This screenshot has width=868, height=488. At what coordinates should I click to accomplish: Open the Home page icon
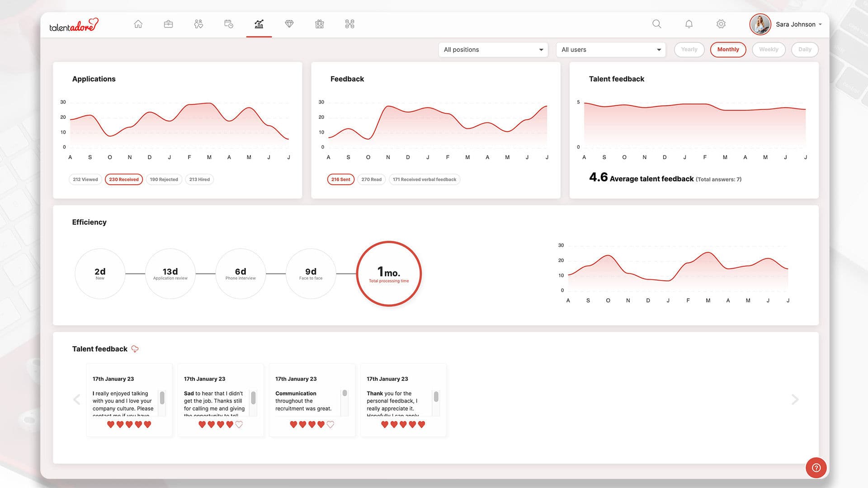tap(138, 24)
